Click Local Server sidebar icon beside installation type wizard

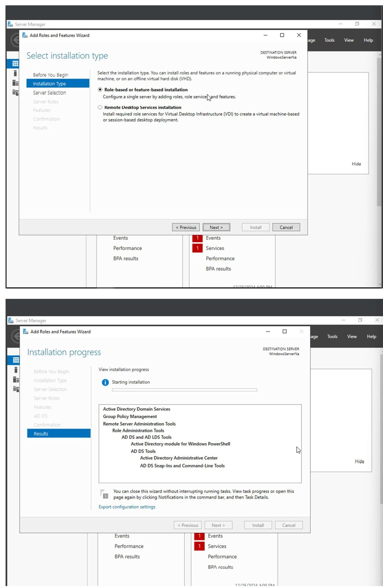point(15,73)
